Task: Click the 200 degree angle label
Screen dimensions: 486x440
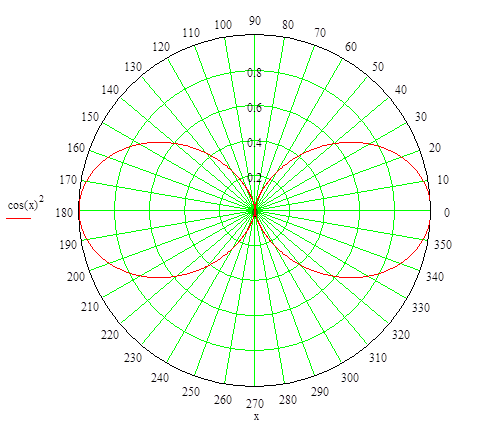Action: click(x=76, y=277)
